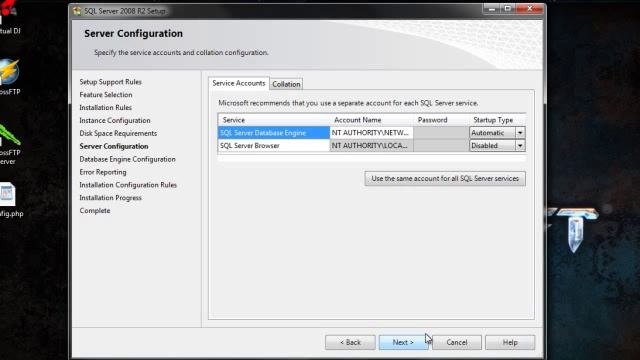
Task: Click Error Reporting step
Action: [x=103, y=172]
